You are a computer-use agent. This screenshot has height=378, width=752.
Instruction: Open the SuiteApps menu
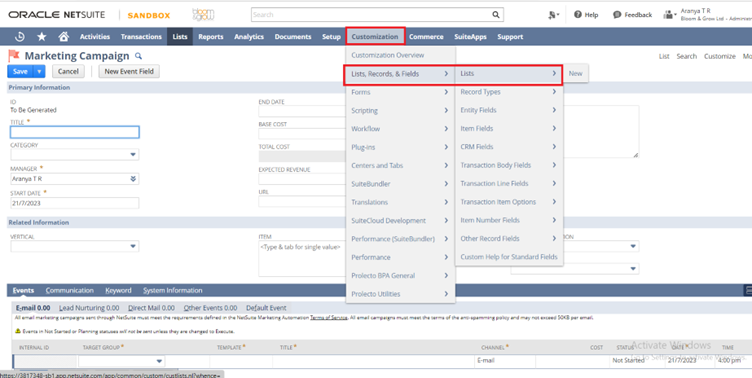coord(470,36)
